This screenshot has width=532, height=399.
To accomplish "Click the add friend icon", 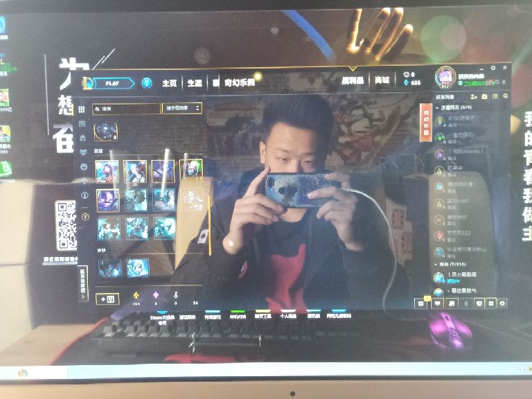I will [x=472, y=96].
